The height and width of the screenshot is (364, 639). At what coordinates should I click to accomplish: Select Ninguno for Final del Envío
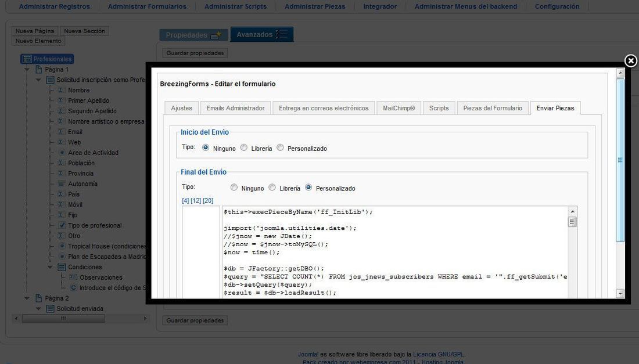coord(234,188)
